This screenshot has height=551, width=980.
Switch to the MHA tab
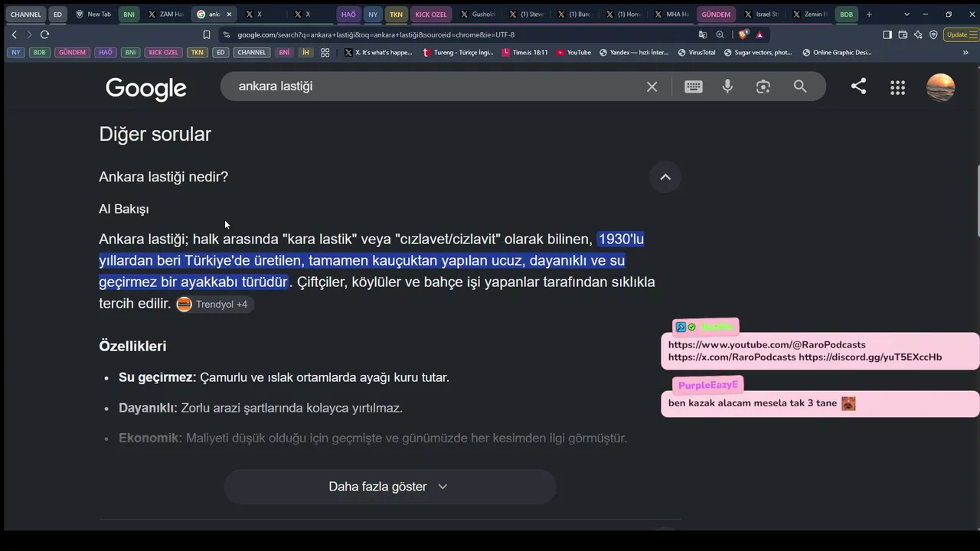point(672,14)
